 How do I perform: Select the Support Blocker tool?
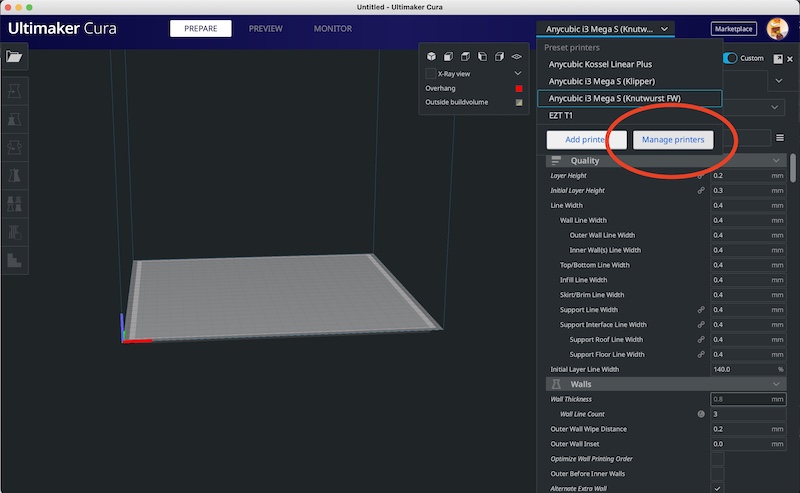coord(14,232)
